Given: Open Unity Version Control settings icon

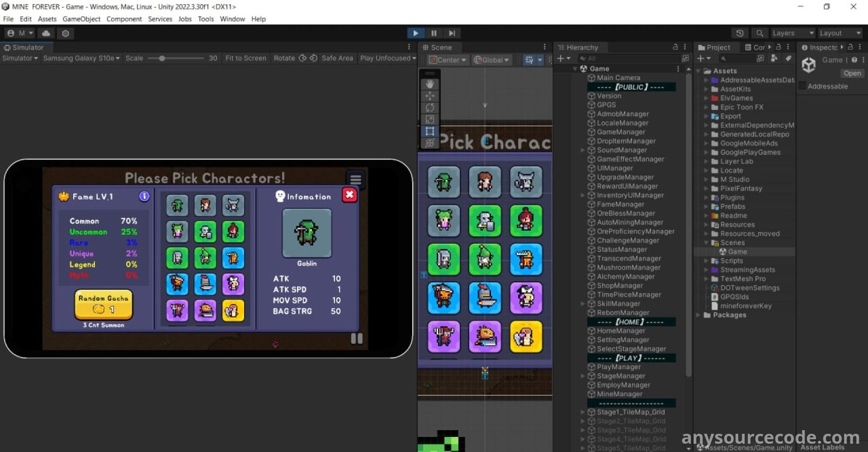Looking at the screenshot, I should point(66,33).
